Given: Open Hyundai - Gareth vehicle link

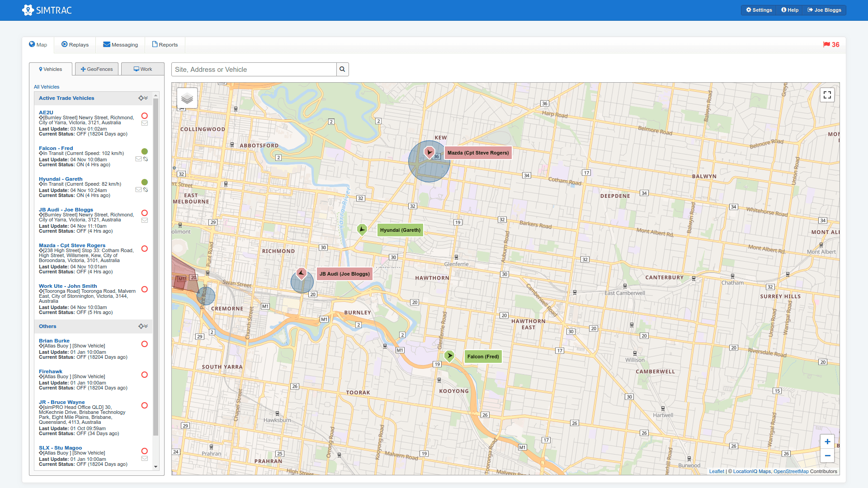Looking at the screenshot, I should coord(61,179).
